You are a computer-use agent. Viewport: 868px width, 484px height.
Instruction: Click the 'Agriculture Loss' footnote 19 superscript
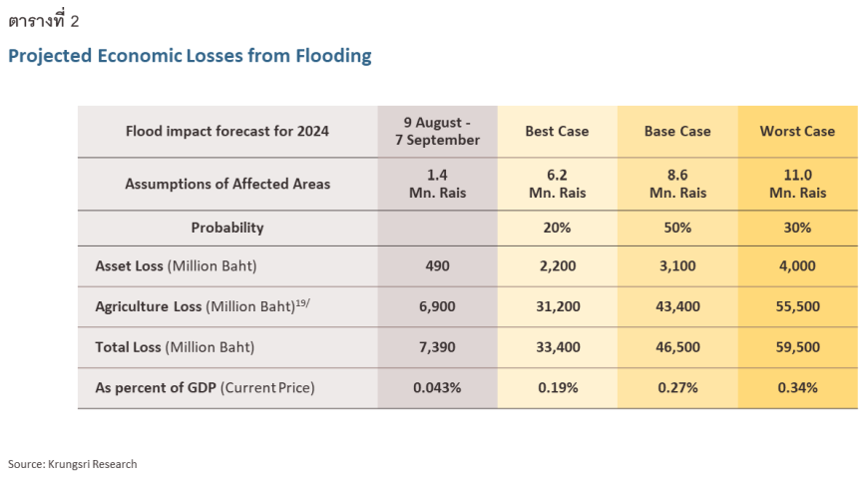pyautogui.click(x=300, y=302)
